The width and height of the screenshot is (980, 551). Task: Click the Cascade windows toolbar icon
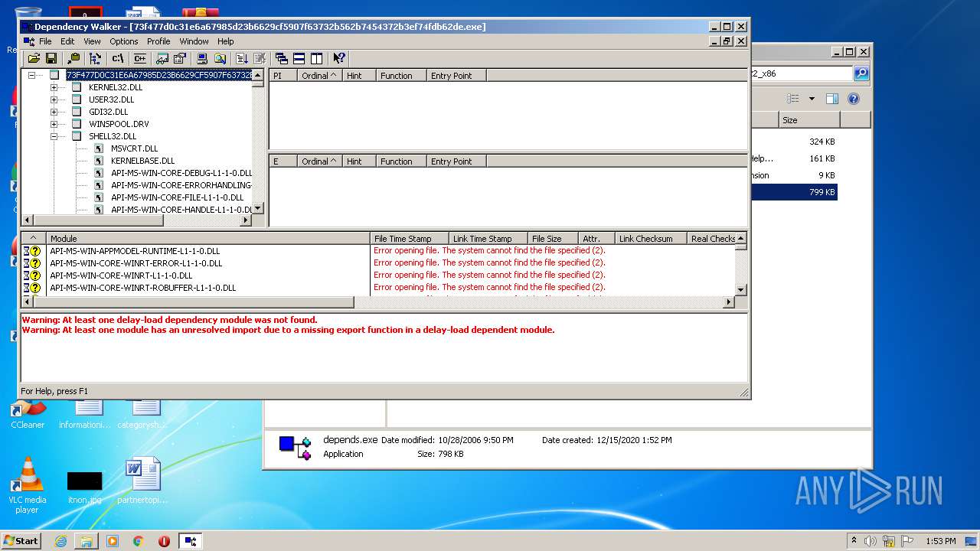[x=282, y=58]
